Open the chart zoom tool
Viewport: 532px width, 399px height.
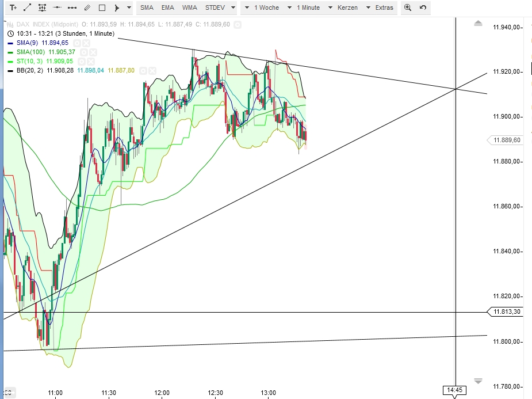pyautogui.click(x=407, y=8)
